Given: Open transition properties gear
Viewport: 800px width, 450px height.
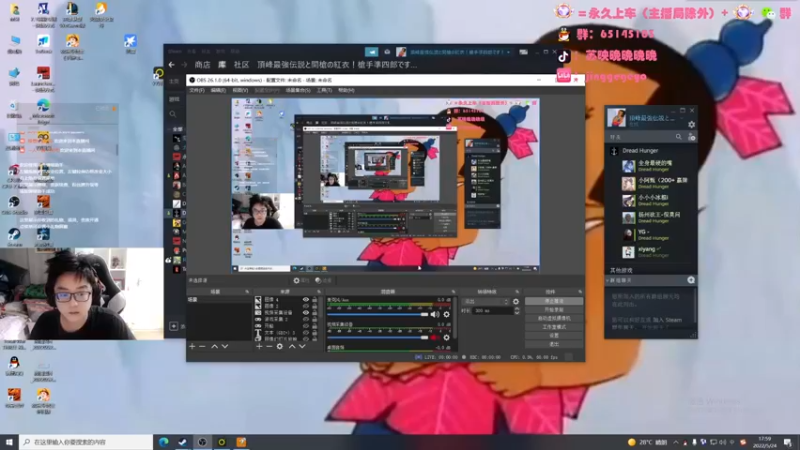Looking at the screenshot, I should click(x=516, y=302).
